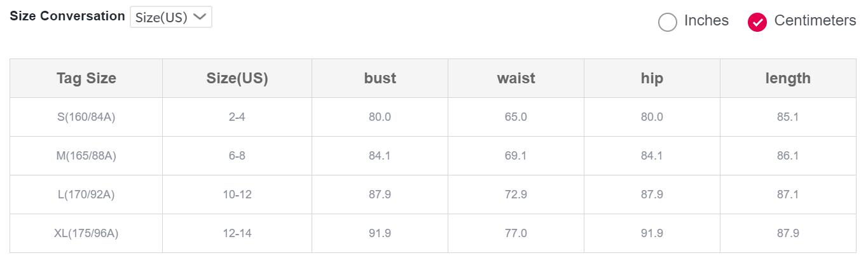The image size is (868, 267).
Task: Click the 77.0 waist value cell
Action: pyautogui.click(x=516, y=233)
